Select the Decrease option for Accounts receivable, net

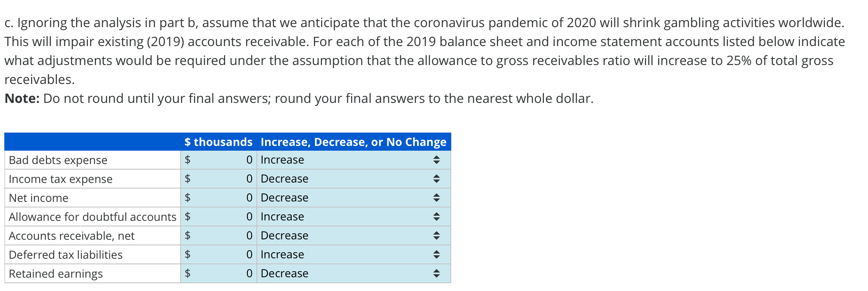point(345,235)
